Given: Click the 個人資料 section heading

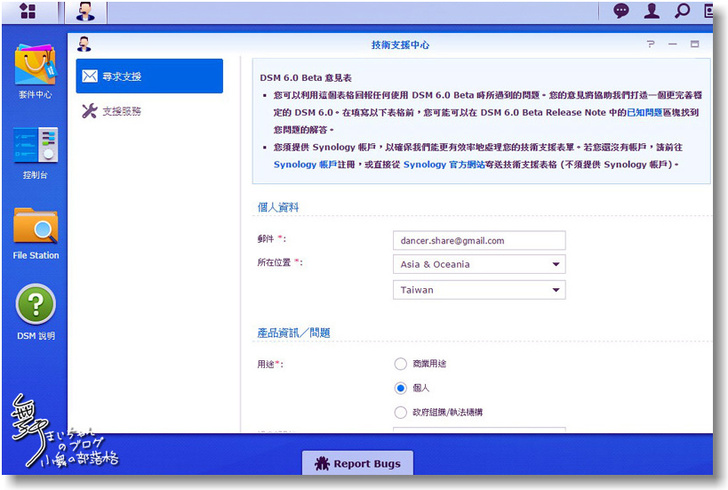Looking at the screenshot, I should (278, 207).
